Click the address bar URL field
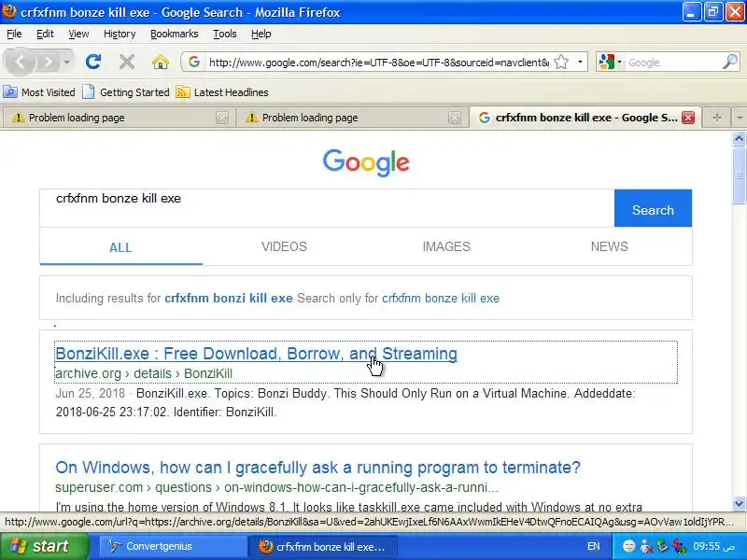The width and height of the screenshot is (747, 560). click(379, 63)
